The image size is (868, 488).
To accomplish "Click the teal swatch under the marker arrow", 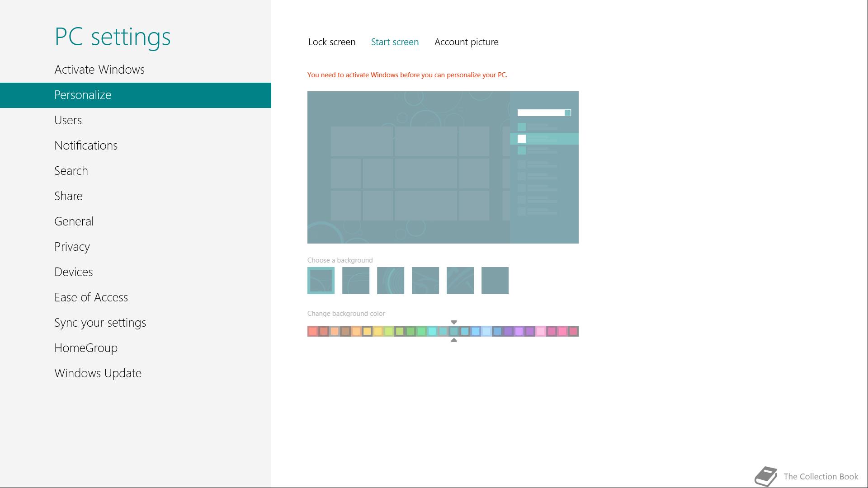I will [x=454, y=331].
